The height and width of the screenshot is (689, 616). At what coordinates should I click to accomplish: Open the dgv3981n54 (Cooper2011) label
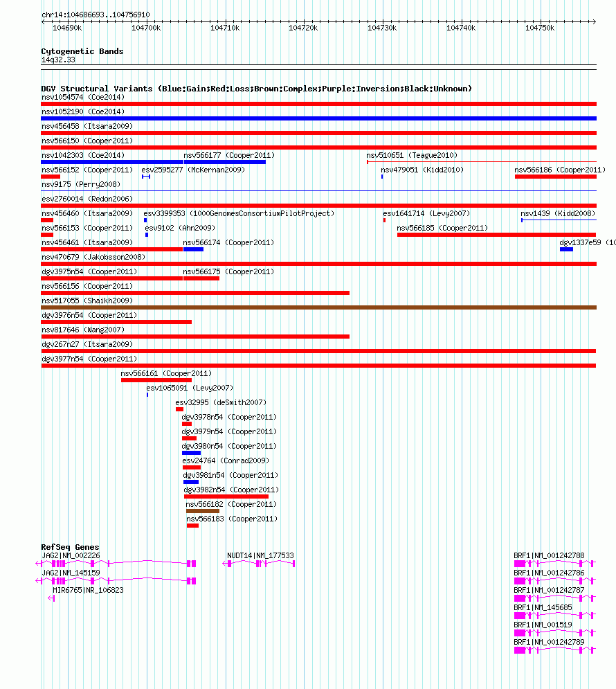(230, 475)
